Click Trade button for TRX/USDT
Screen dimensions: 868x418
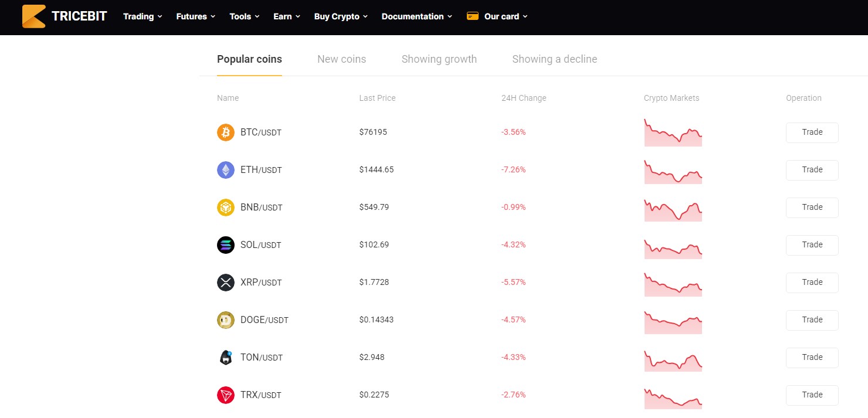[812, 395]
